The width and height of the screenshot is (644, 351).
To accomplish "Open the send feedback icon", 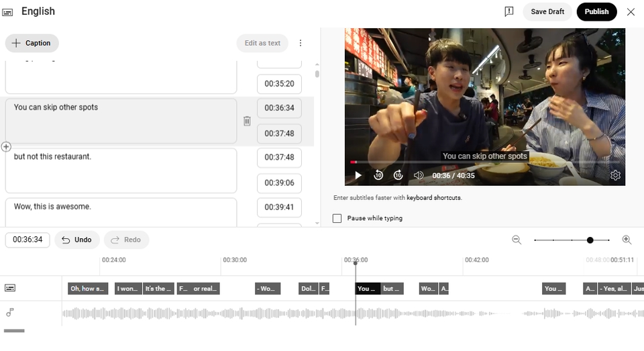I will tap(508, 11).
